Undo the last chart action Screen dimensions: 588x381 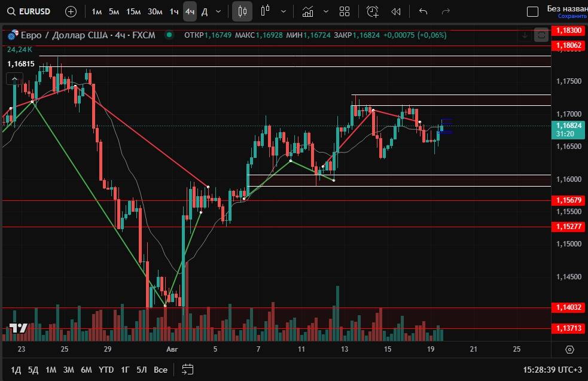424,11
